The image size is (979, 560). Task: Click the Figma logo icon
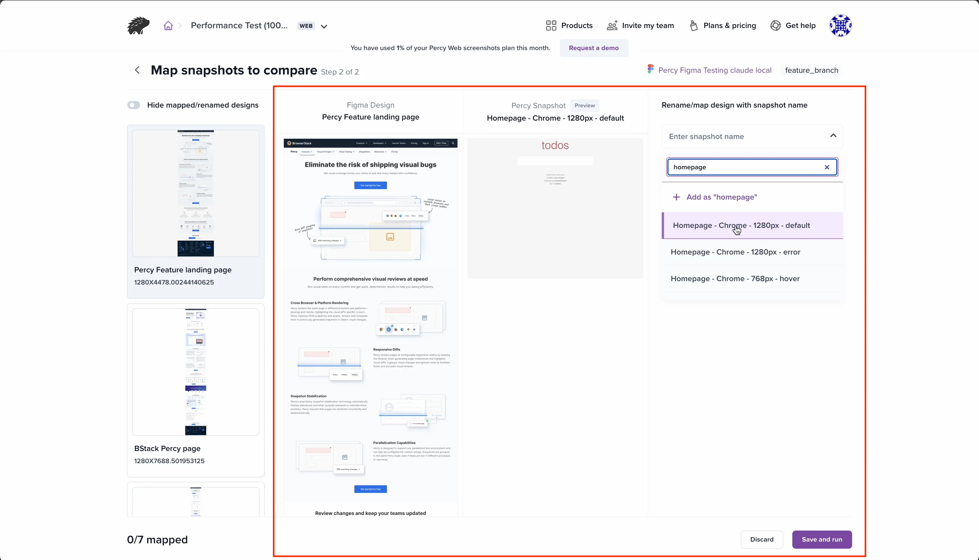pos(650,69)
